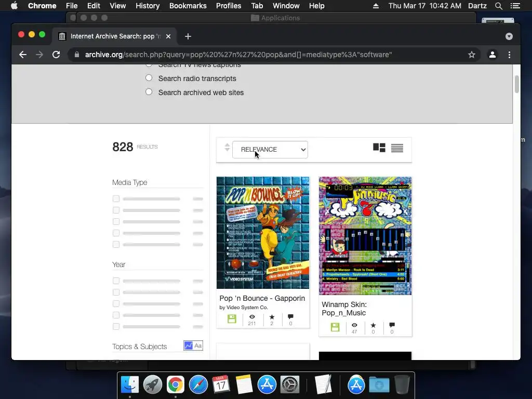The height and width of the screenshot is (399, 532).
Task: Check first Media Type filter checkbox
Action: (x=116, y=199)
